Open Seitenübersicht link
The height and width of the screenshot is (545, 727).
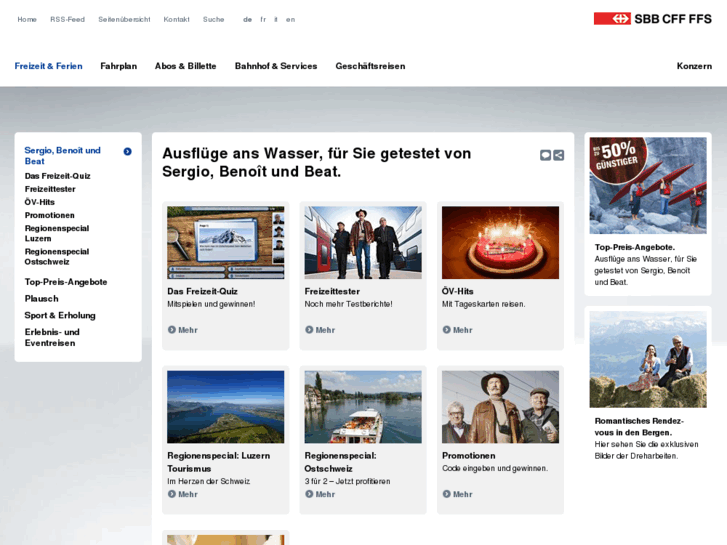point(124,19)
